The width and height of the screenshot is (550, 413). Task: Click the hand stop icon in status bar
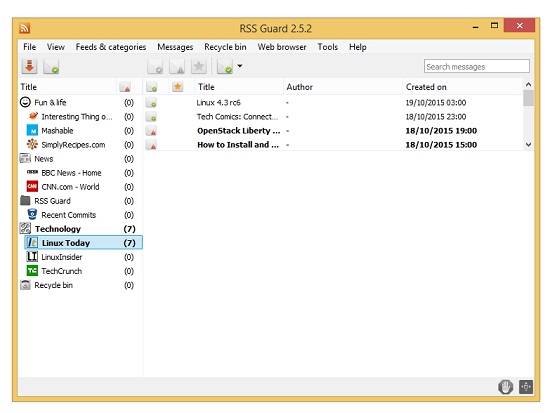tap(505, 387)
